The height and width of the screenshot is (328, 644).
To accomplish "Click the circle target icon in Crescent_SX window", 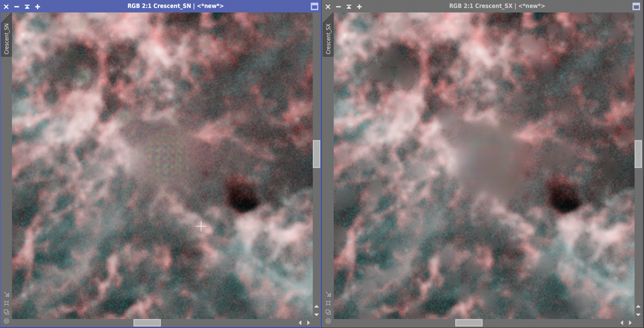I will [x=328, y=321].
